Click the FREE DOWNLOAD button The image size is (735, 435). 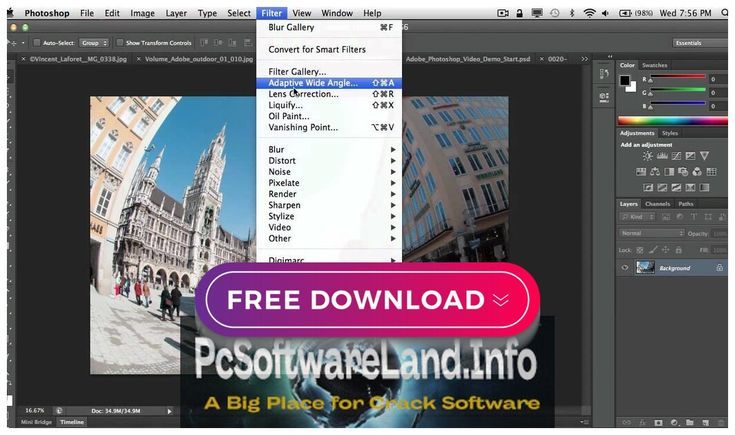[368, 300]
